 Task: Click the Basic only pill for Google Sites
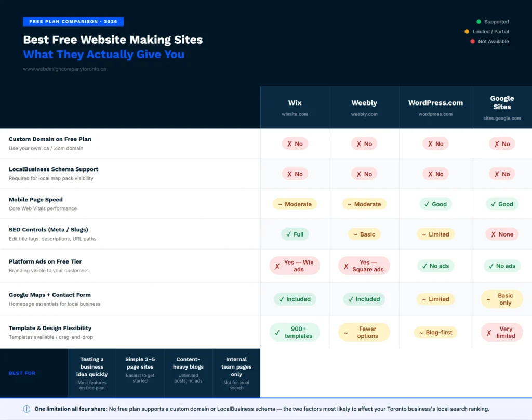pyautogui.click(x=502, y=299)
